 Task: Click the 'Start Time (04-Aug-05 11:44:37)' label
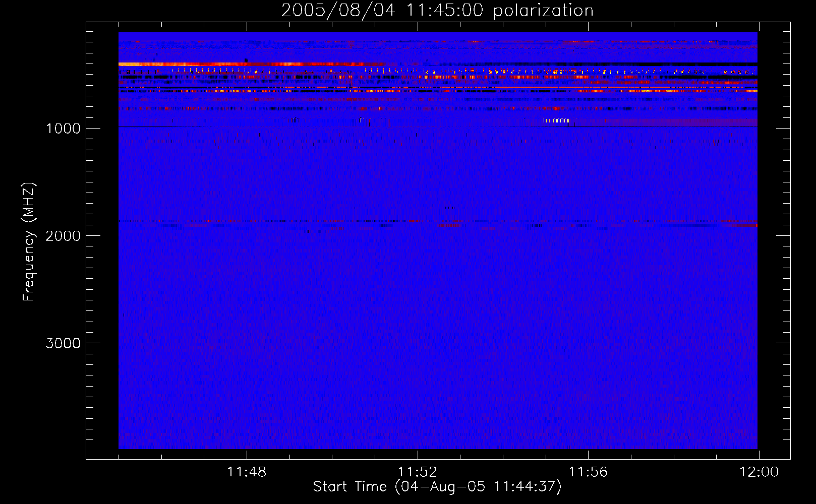(437, 487)
